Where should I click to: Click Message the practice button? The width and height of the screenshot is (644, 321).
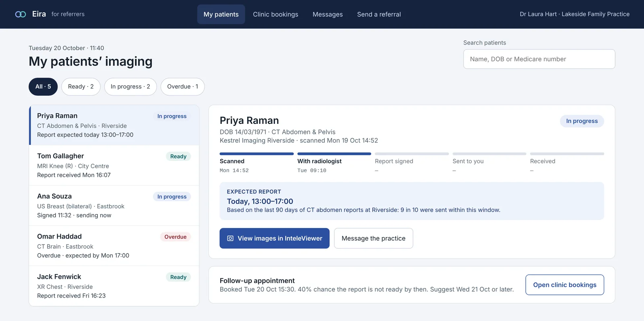click(x=374, y=239)
